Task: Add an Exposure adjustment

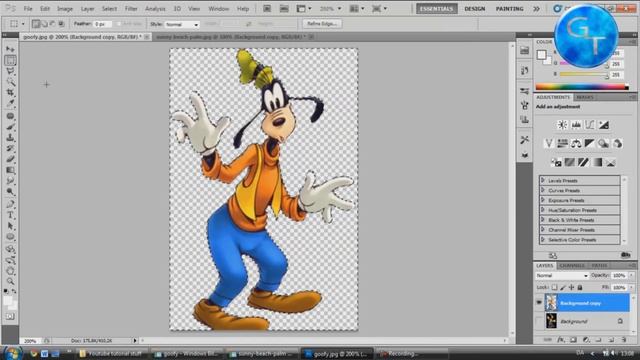Action: tap(604, 125)
